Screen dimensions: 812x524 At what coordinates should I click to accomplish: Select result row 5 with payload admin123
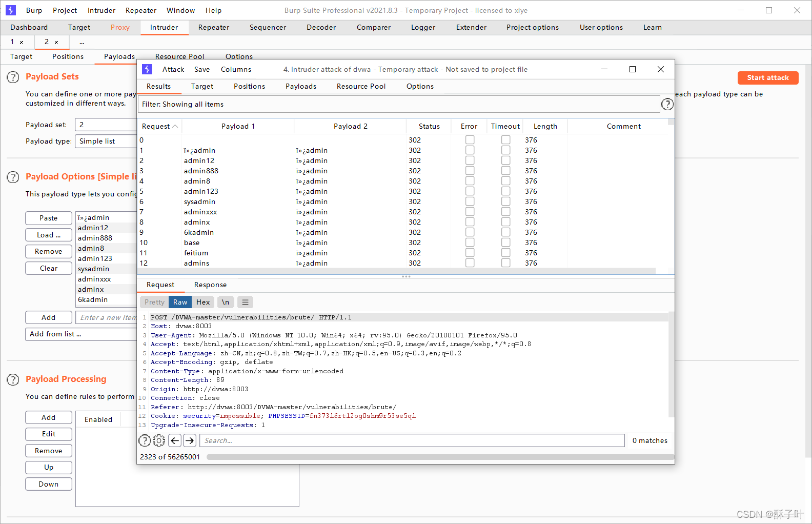403,191
